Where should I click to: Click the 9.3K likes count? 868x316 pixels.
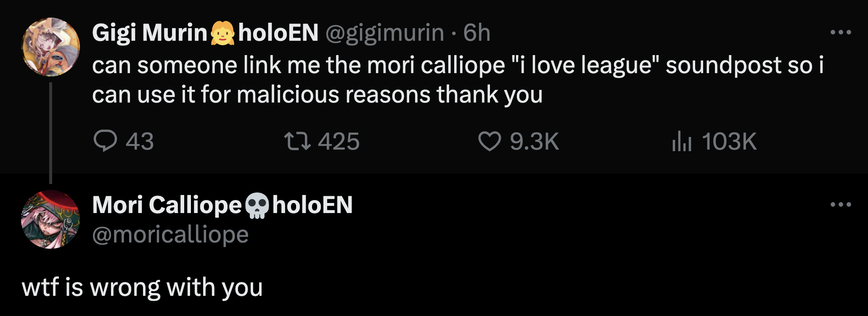tap(534, 141)
